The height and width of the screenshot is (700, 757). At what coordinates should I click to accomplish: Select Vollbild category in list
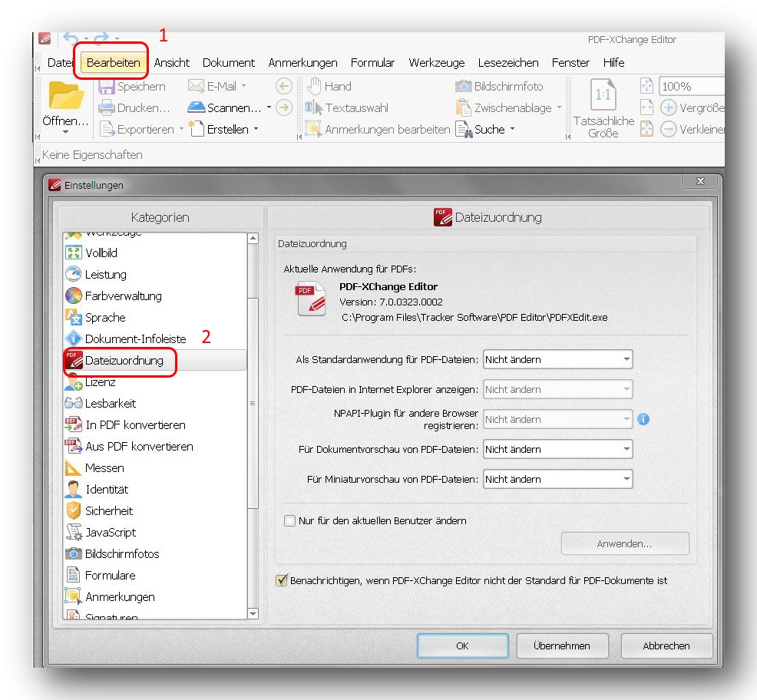point(154,253)
